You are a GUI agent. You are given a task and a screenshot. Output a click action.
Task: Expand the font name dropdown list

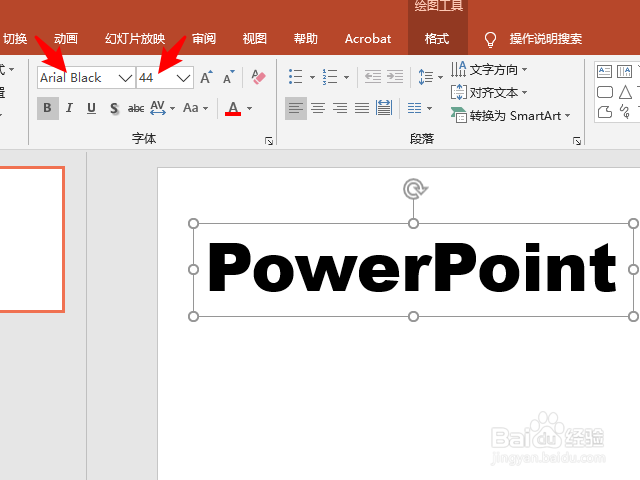(125, 78)
